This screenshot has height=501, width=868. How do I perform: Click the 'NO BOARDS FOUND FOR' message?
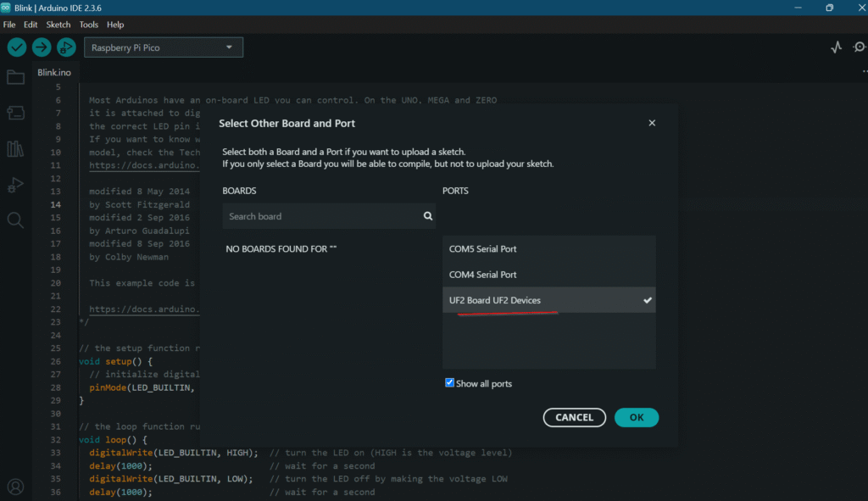tap(281, 249)
